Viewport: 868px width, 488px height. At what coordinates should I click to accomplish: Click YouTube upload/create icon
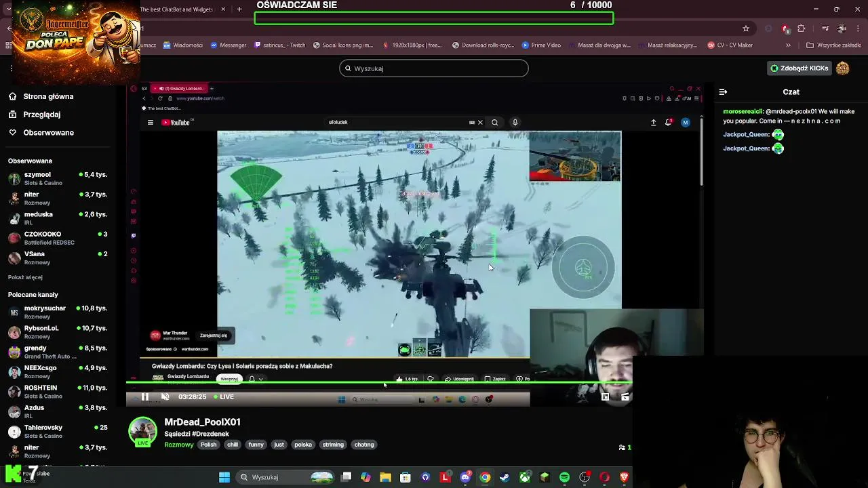(653, 123)
